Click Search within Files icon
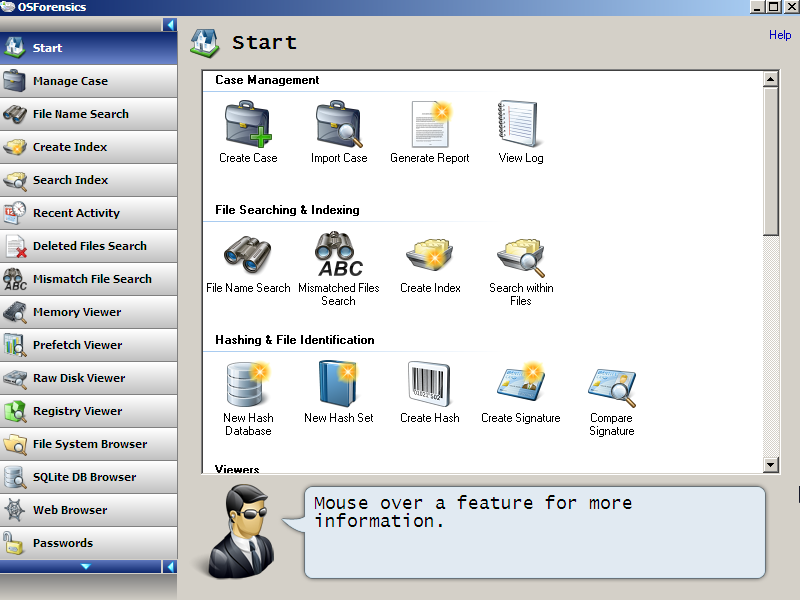Viewport: 800px width, 600px height. (520, 255)
